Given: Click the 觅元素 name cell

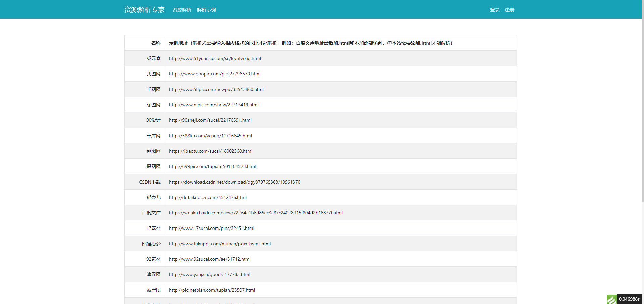Looking at the screenshot, I should (x=145, y=58).
